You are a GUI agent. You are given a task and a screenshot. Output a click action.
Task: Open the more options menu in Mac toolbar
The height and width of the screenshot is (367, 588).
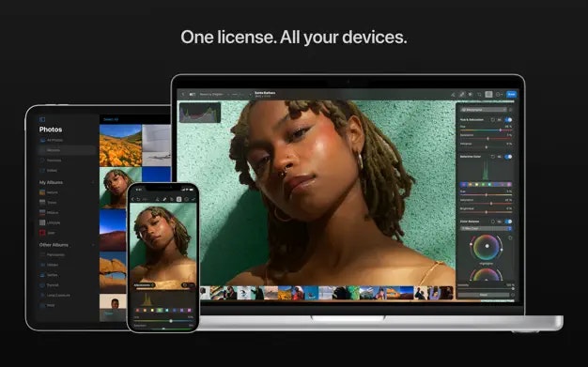tap(499, 95)
